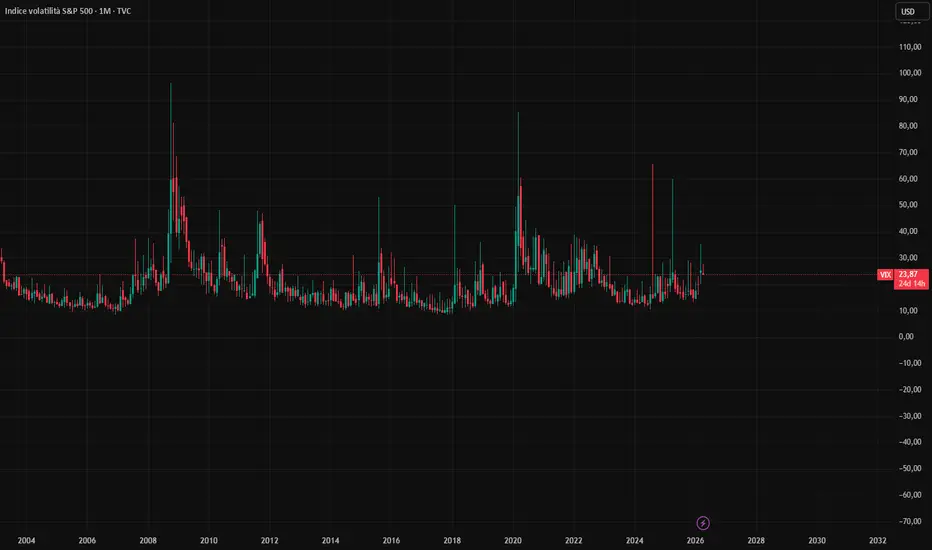Screen dimensions: 932x550
Task: Click the 2004 year on time axis
Action: (x=26, y=540)
